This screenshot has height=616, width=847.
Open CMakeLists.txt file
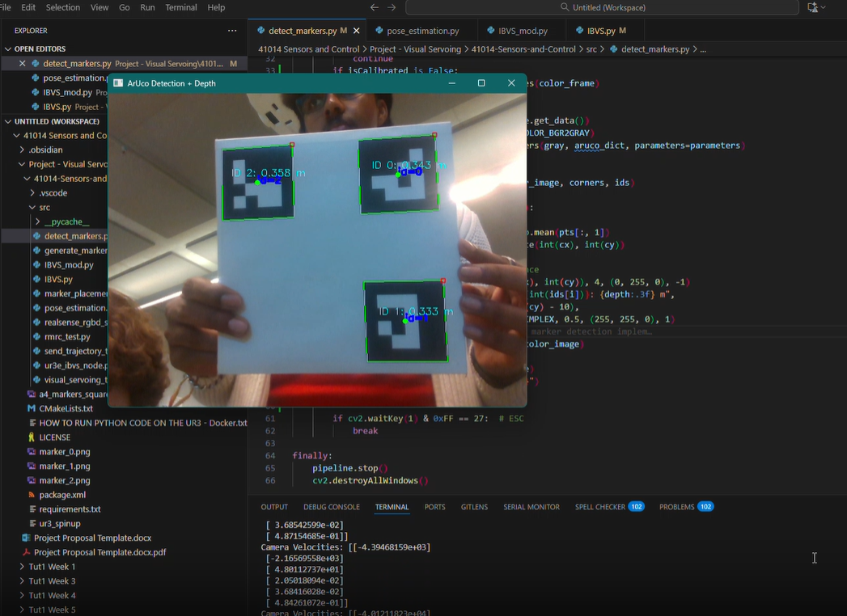point(66,409)
